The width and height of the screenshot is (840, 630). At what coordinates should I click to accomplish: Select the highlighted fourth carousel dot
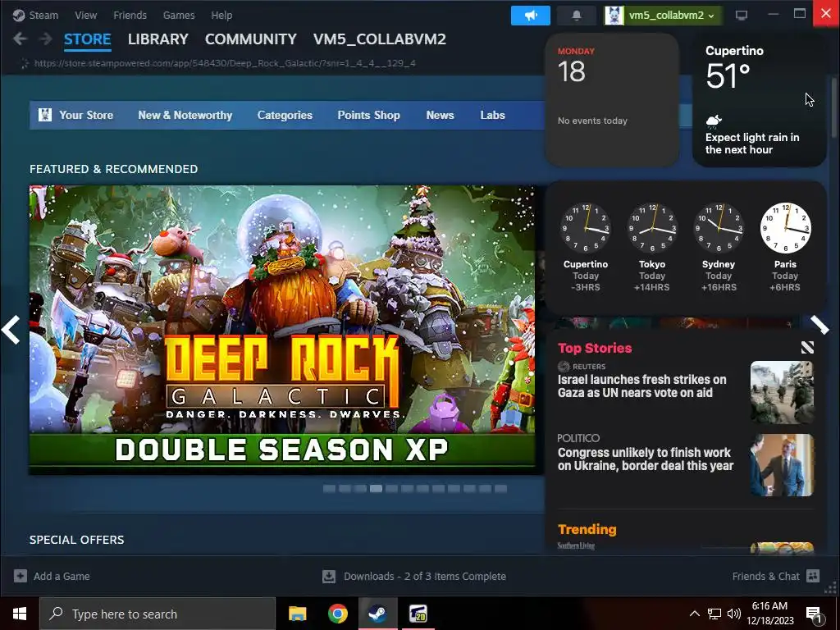(x=376, y=489)
